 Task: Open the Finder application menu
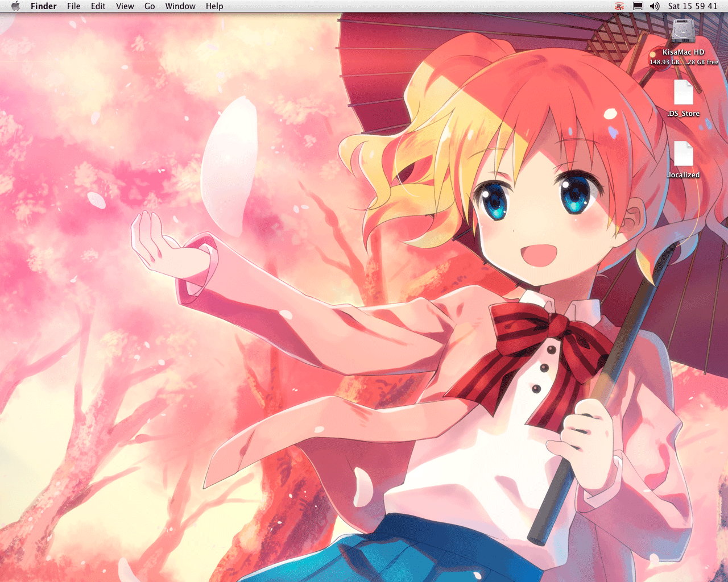[43, 6]
